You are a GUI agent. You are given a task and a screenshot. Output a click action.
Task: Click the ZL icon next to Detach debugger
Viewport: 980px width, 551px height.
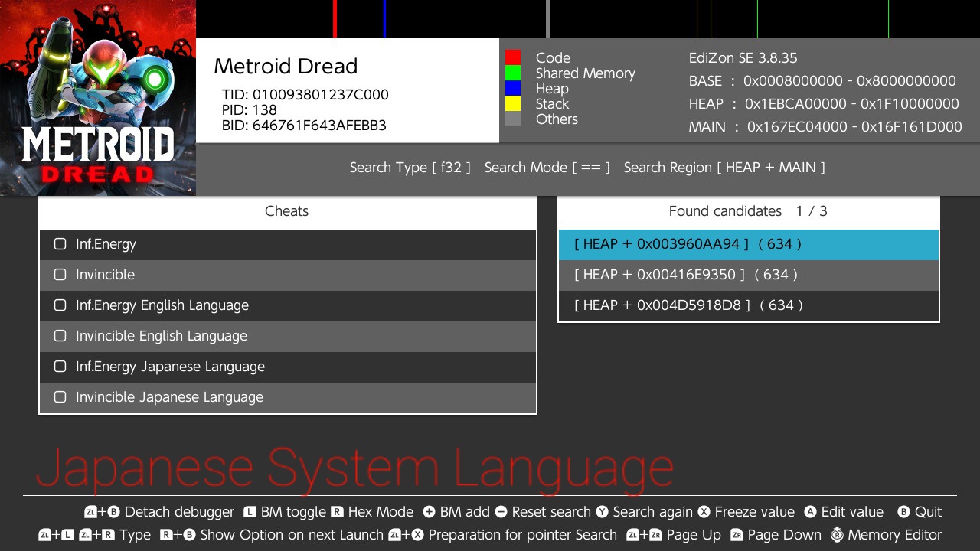pyautogui.click(x=90, y=512)
